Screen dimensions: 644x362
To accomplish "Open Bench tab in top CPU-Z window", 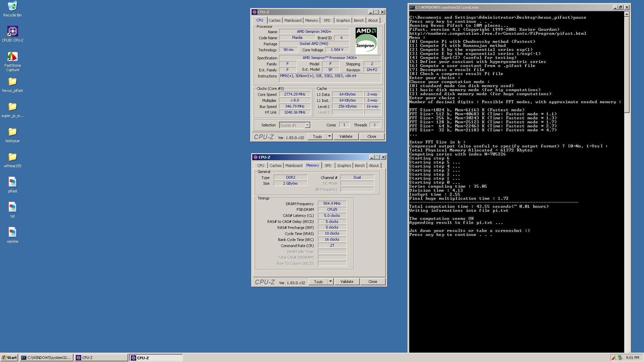I will click(359, 20).
